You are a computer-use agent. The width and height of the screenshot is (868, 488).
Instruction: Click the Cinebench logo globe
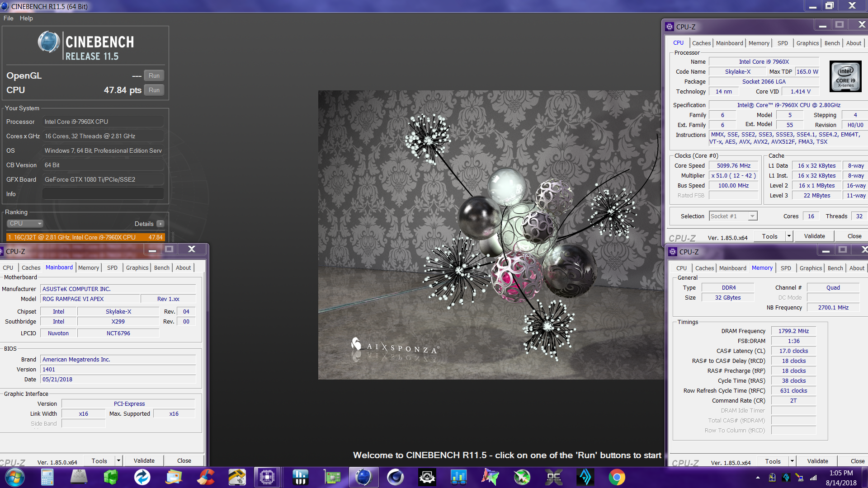49,42
